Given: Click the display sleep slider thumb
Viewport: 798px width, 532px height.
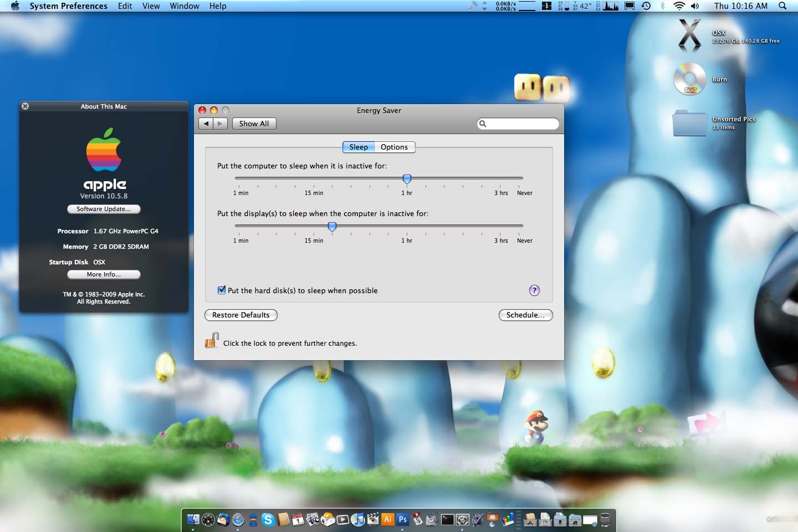Looking at the screenshot, I should point(332,226).
